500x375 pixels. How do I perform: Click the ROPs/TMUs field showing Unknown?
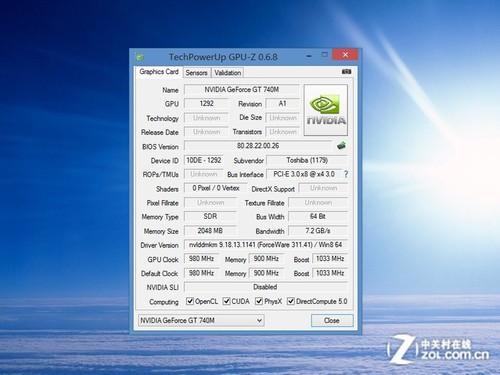coord(204,174)
